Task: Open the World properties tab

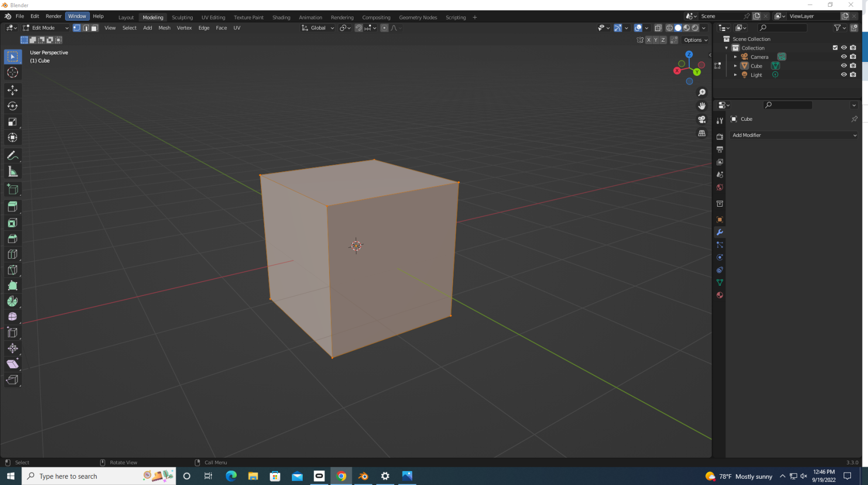Action: tap(720, 187)
